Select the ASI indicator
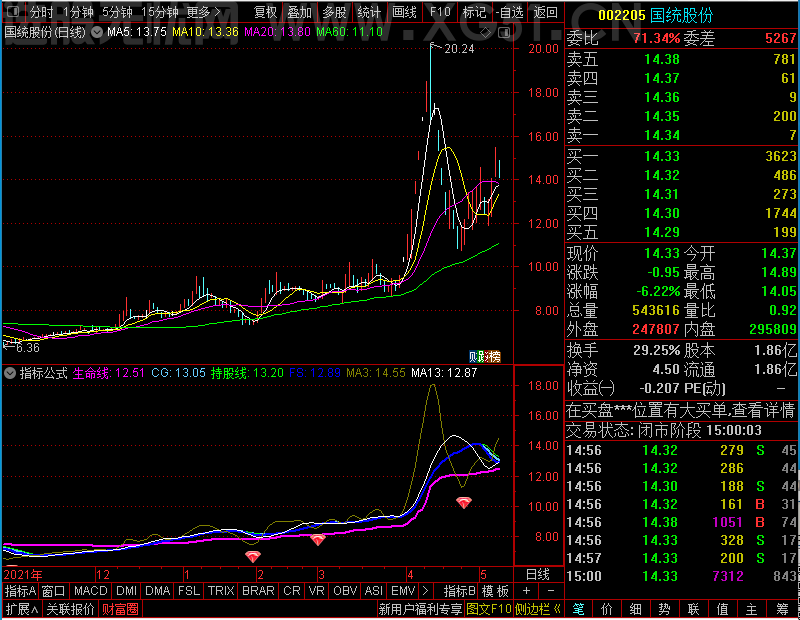Viewport: 800px width, 620px height. point(373,591)
